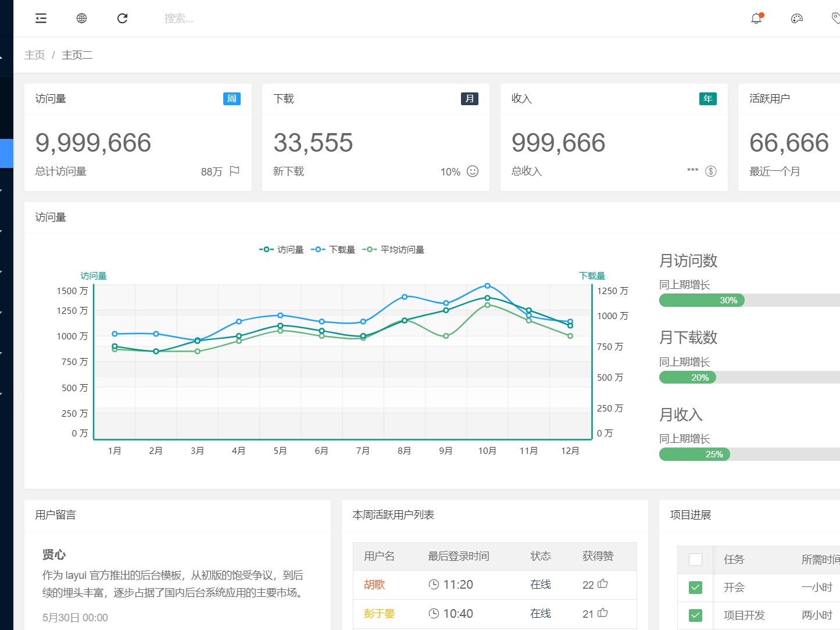Screen dimensions: 840x630
Task: Click username 胡歌 in active users table
Action: pos(374,585)
